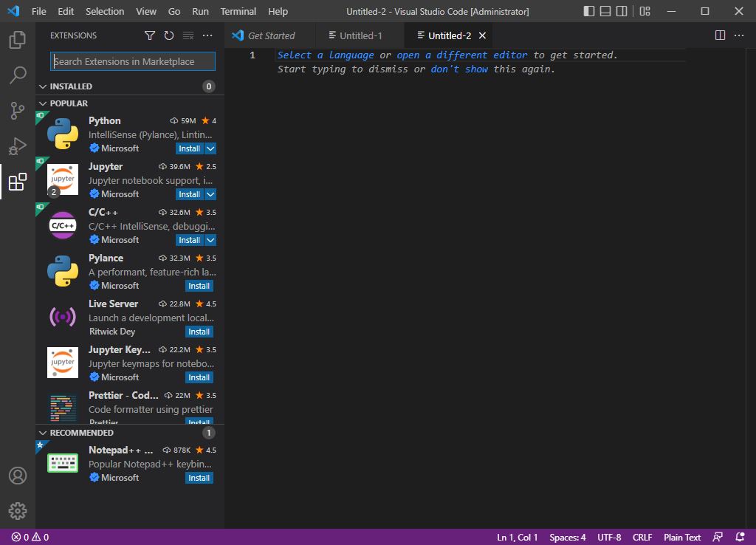Open editor more actions menu

click(x=738, y=35)
